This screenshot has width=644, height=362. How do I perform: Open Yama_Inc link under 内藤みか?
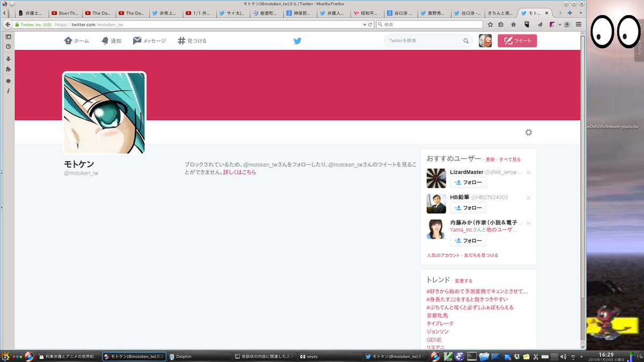(461, 230)
